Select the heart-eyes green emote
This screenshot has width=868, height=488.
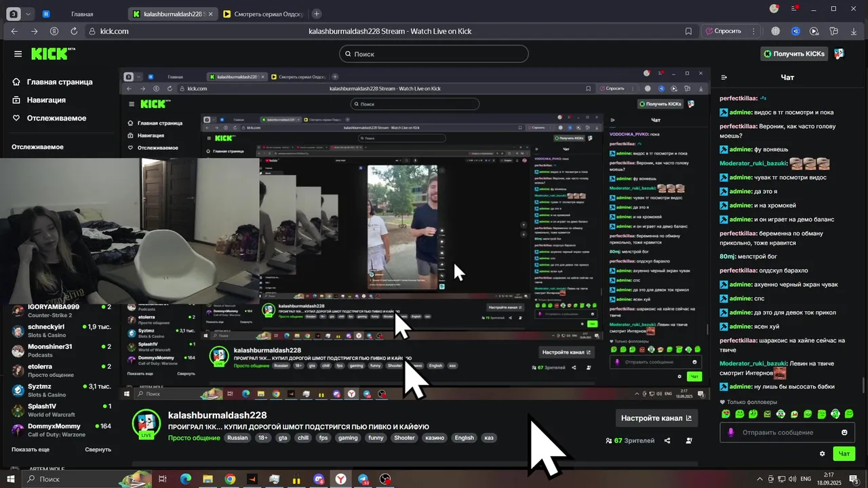pos(726,414)
